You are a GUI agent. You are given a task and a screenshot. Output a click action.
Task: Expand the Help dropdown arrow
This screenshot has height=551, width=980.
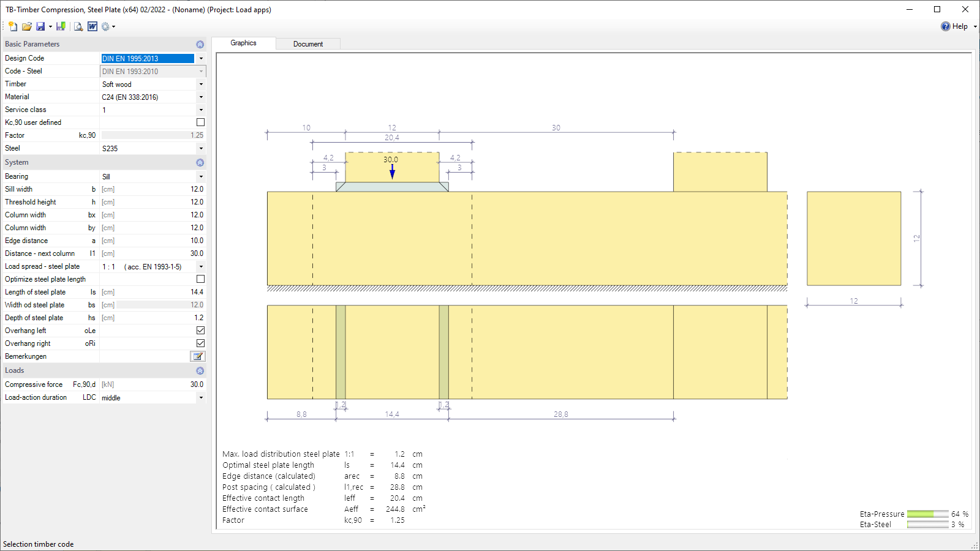(975, 26)
